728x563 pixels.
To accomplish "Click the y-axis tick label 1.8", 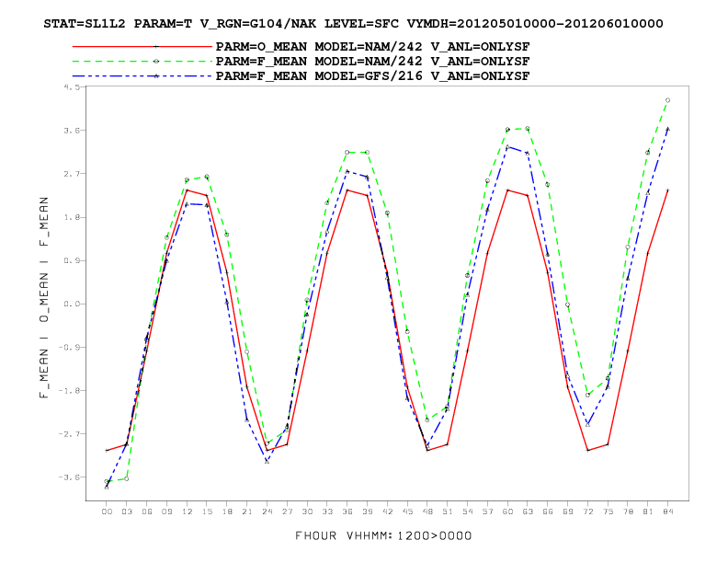I will (x=73, y=217).
